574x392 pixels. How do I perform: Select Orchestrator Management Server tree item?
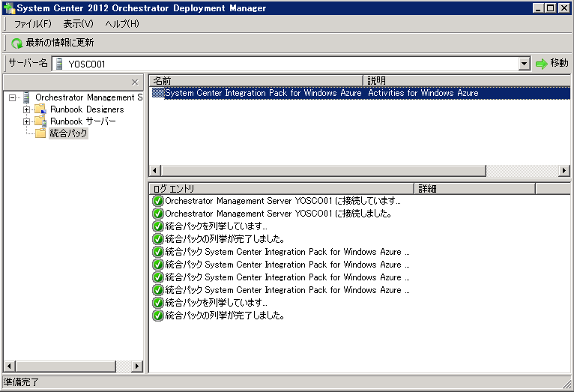coord(88,97)
